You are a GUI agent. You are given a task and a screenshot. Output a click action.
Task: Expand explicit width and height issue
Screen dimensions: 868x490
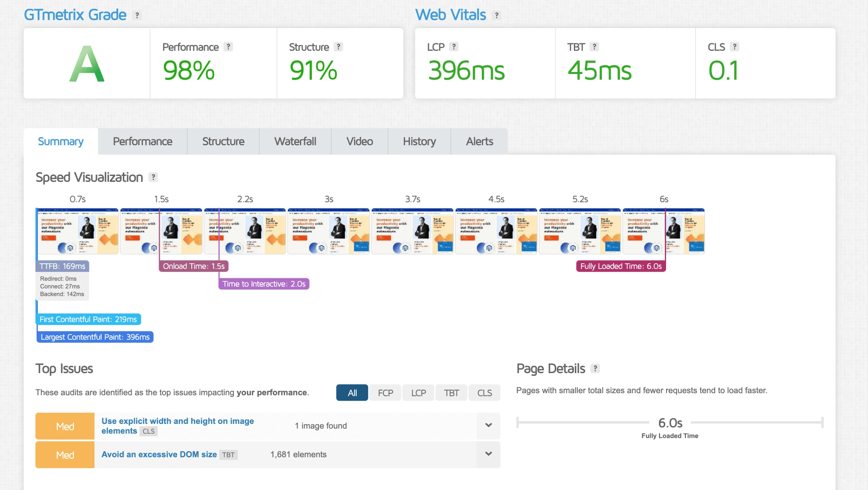489,425
